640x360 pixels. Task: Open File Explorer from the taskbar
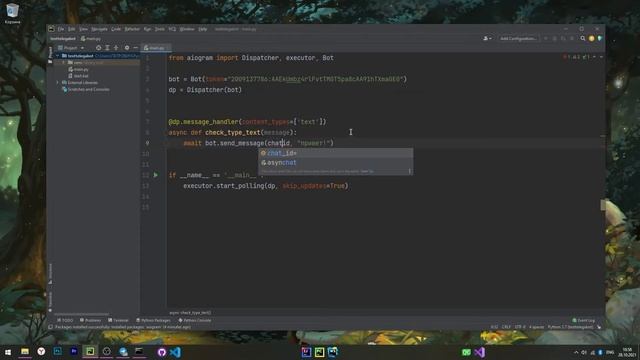(25, 352)
